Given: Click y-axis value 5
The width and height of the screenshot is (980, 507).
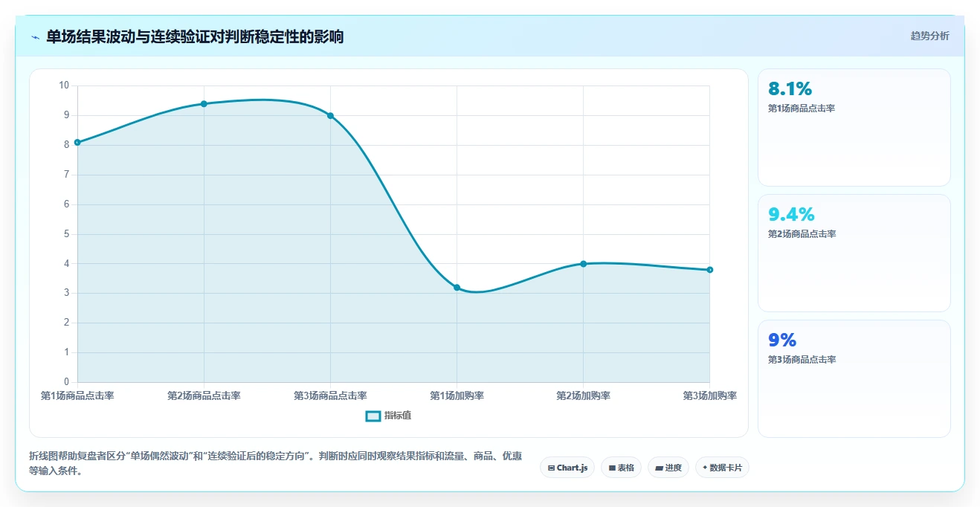Looking at the screenshot, I should click(66, 233).
